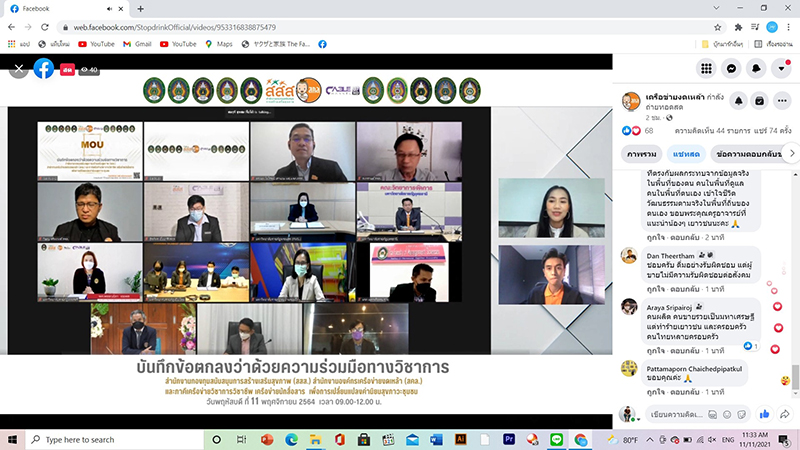Open Pattamaporn Chaichedpipatkul's profile
800x450 pixels.
(x=694, y=369)
